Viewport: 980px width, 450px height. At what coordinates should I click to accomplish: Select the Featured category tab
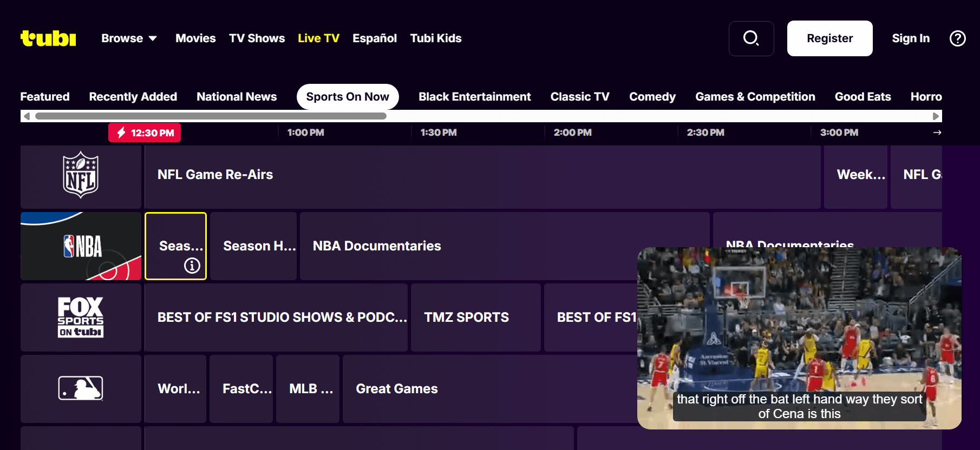[x=45, y=97]
